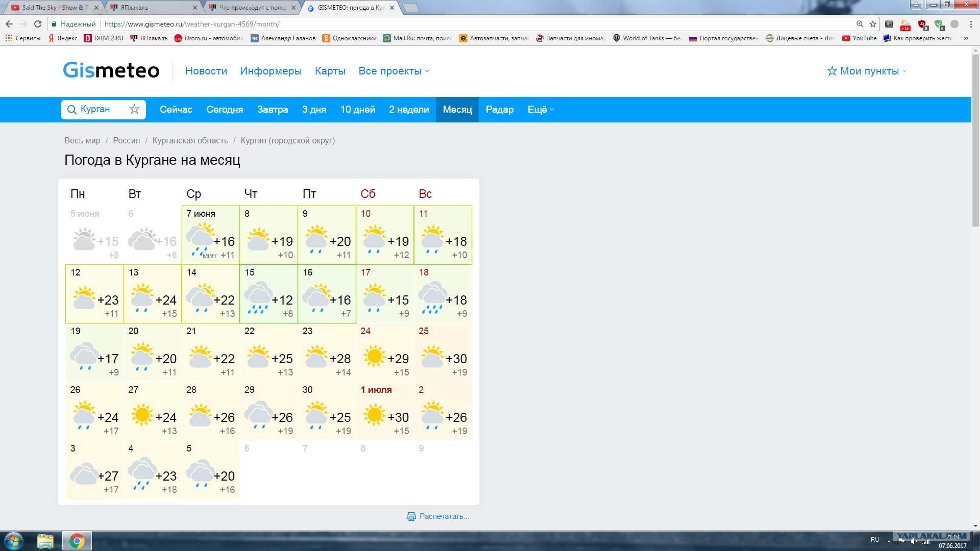Click the sunny icon for 1 июля
980x551 pixels.
pos(374,415)
